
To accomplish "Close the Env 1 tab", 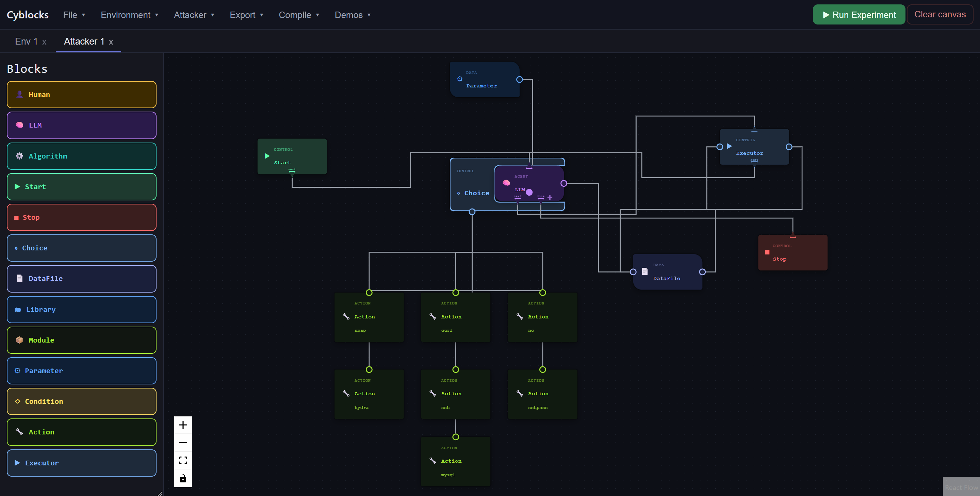I will click(44, 42).
